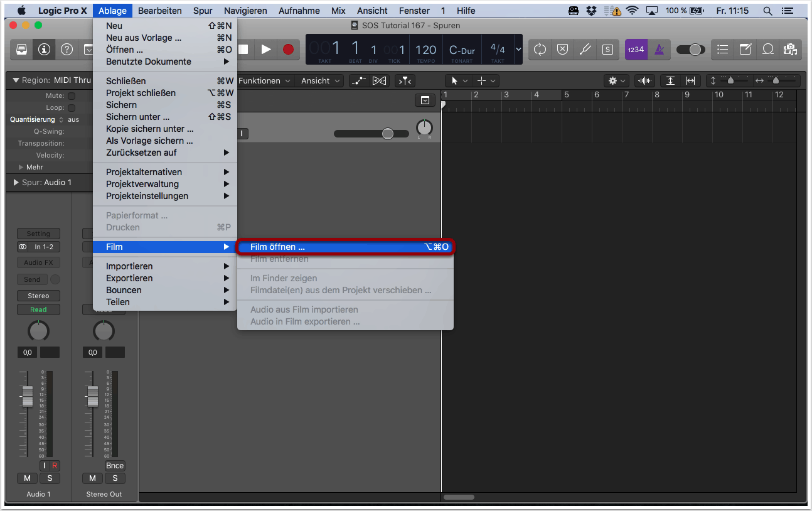Expand the Mehr disclosure triangle
Viewport: 812px width, 511px height.
click(x=21, y=168)
